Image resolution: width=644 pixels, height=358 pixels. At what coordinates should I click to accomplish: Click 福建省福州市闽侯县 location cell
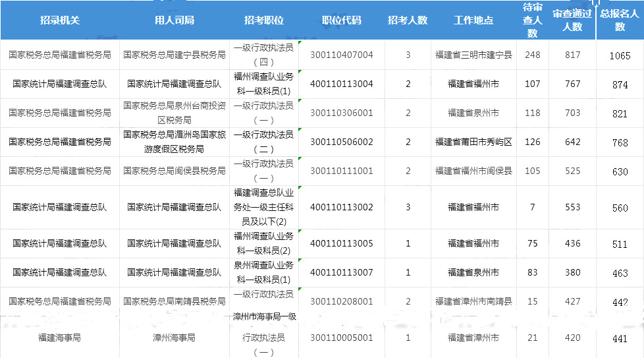pyautogui.click(x=473, y=171)
